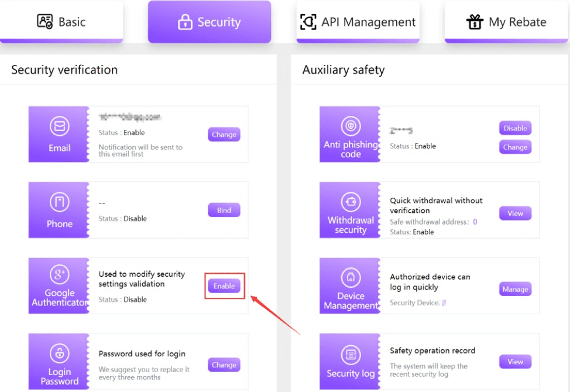The image size is (570, 392).
Task: Click the Anti phishing code icon
Action: tap(351, 126)
